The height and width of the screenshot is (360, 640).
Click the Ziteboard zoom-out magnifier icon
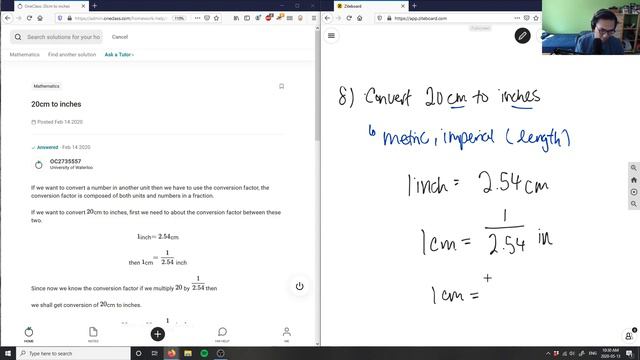tap(633, 204)
